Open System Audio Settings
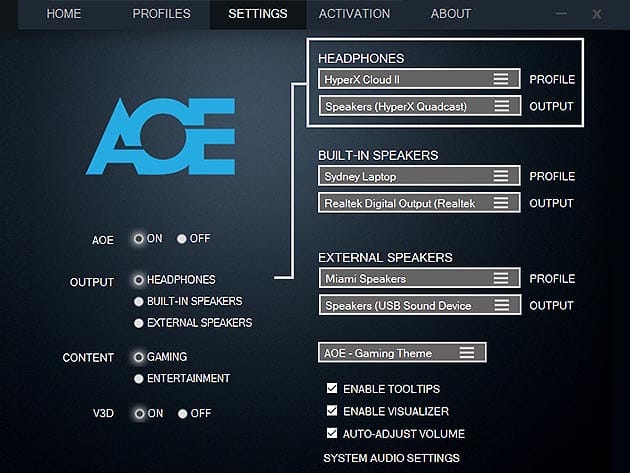 click(x=391, y=458)
